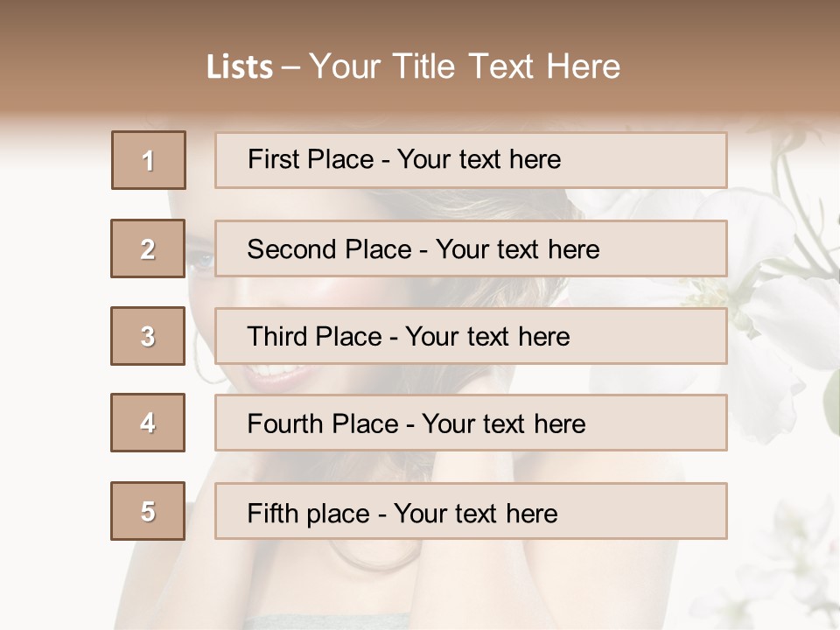Screen dimensions: 840x630
Task: Click the Third Place text bar
Action: tap(471, 336)
